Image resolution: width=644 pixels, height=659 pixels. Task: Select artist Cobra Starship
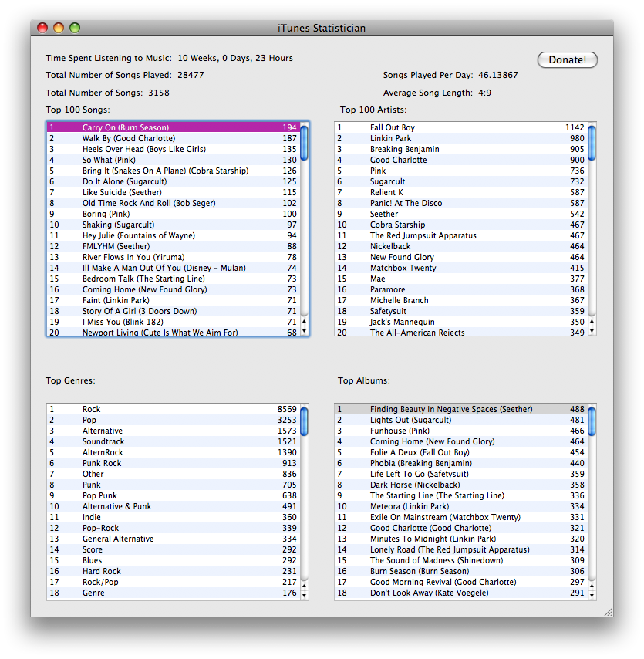pos(461,225)
